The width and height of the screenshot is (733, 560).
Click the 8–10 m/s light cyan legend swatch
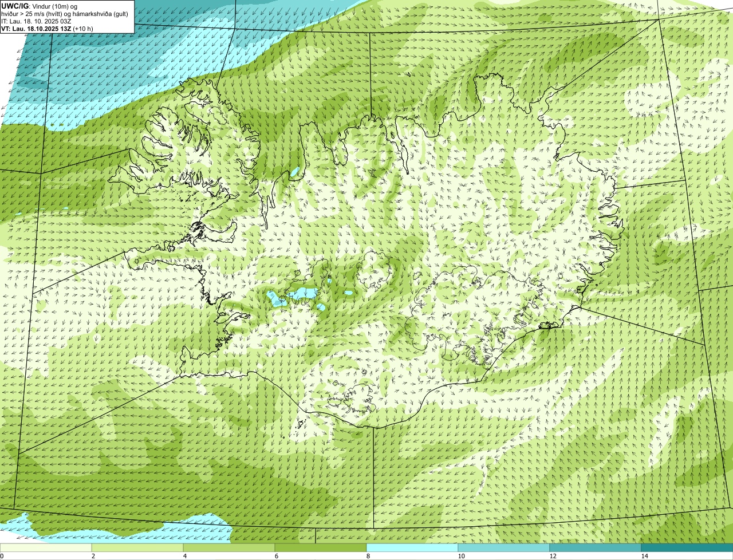click(412, 547)
